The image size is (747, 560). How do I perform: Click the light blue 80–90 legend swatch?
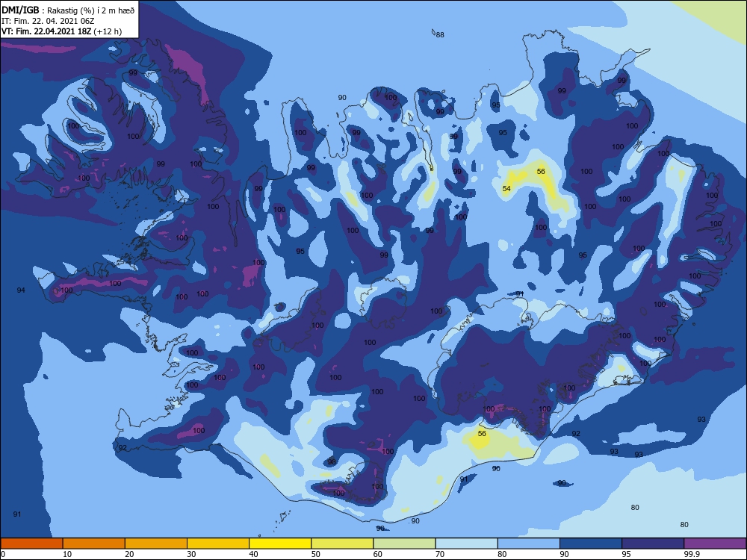pos(529,544)
